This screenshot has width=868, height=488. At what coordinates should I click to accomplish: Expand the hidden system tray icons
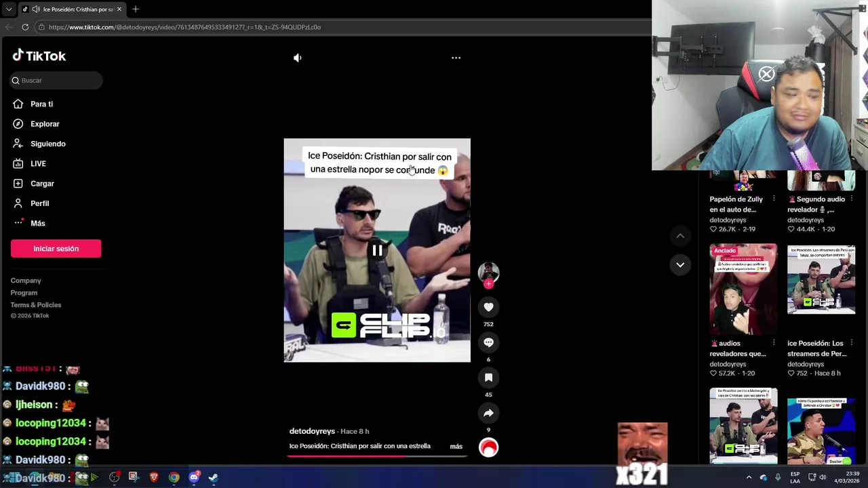(x=749, y=477)
